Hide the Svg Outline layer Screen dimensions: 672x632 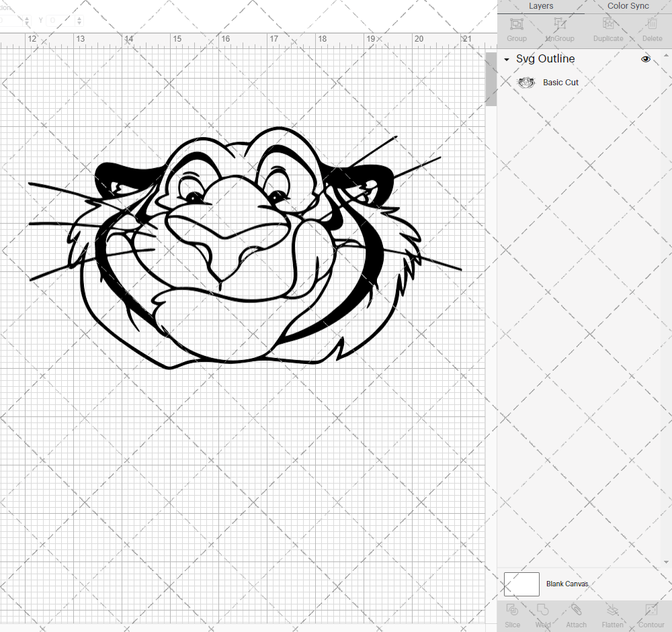tap(646, 58)
